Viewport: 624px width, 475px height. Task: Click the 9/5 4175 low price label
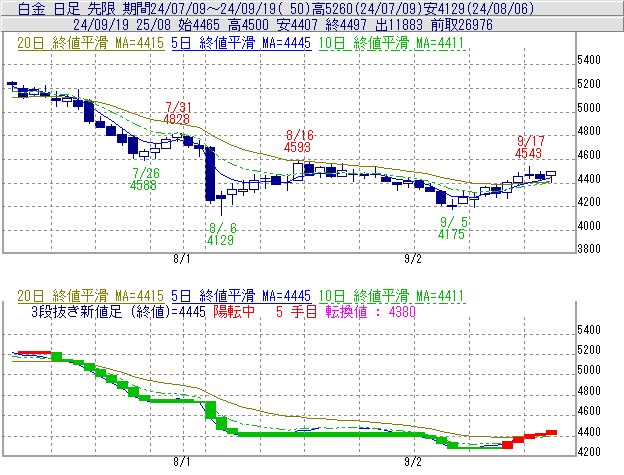tap(452, 228)
